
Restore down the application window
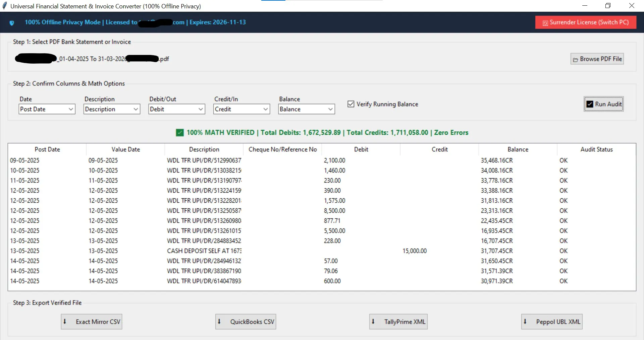pos(608,6)
